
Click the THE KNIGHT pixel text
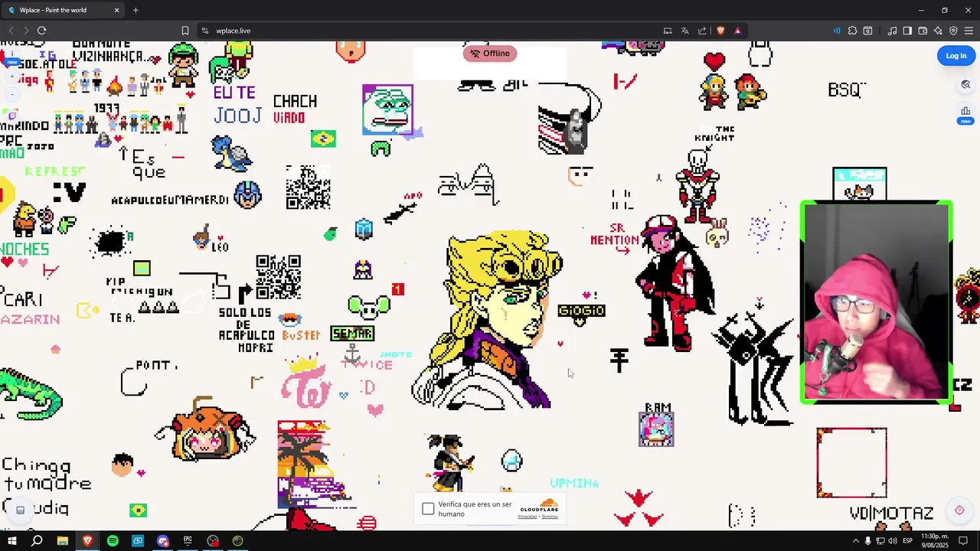(714, 134)
